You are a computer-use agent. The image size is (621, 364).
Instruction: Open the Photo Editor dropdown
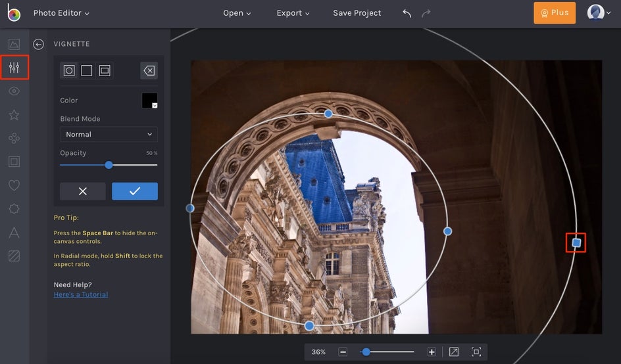[x=61, y=13]
